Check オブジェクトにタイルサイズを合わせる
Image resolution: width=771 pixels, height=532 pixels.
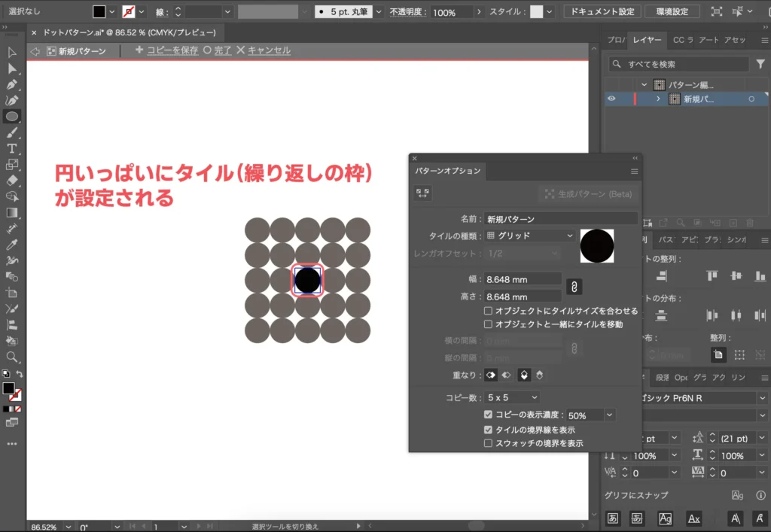pos(488,310)
